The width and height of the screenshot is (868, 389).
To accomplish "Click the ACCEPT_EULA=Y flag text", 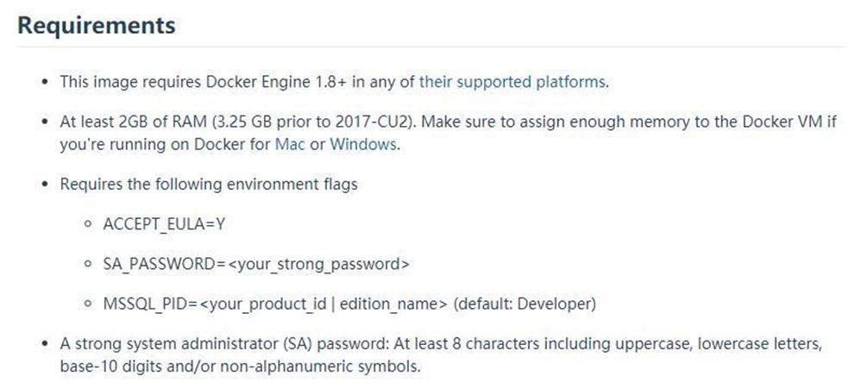I will point(166,224).
